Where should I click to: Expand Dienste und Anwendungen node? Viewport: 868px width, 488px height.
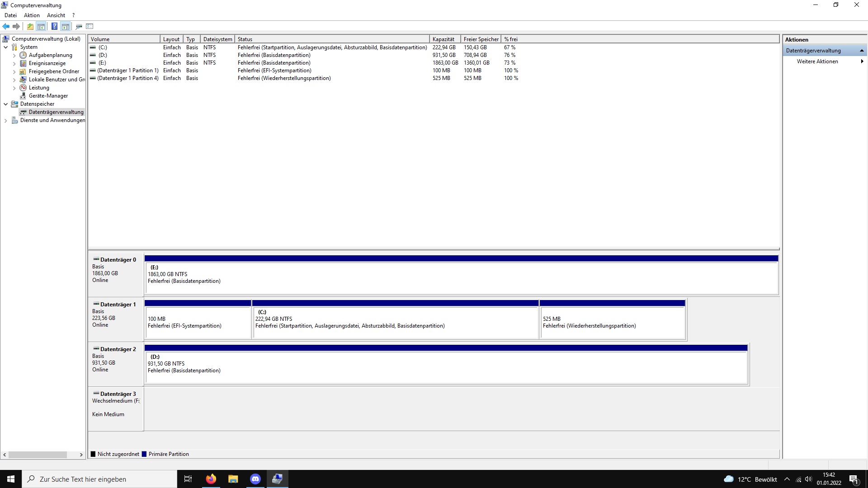[5, 121]
